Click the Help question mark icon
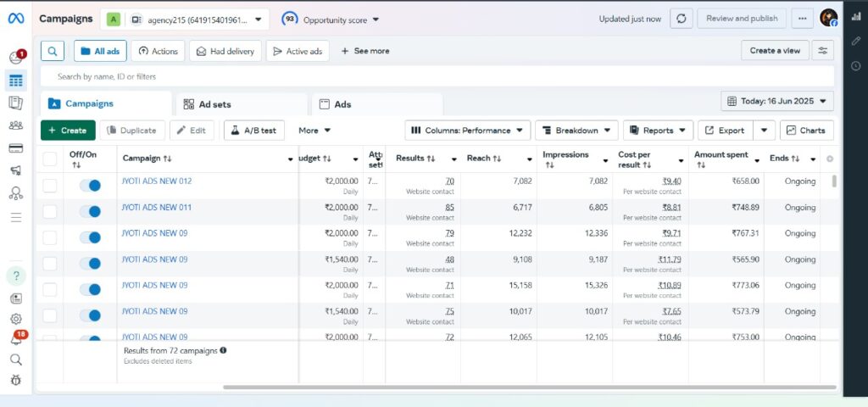Image resolution: width=868 pixels, height=407 pixels. 16,276
